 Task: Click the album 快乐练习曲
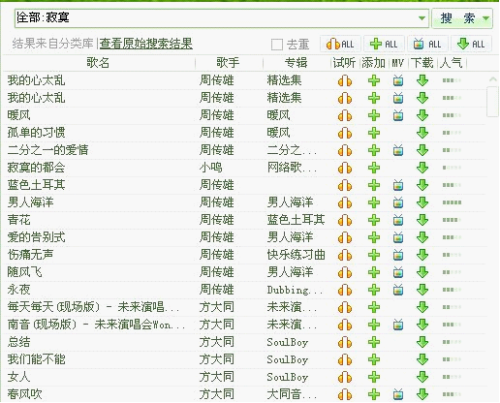click(296, 255)
